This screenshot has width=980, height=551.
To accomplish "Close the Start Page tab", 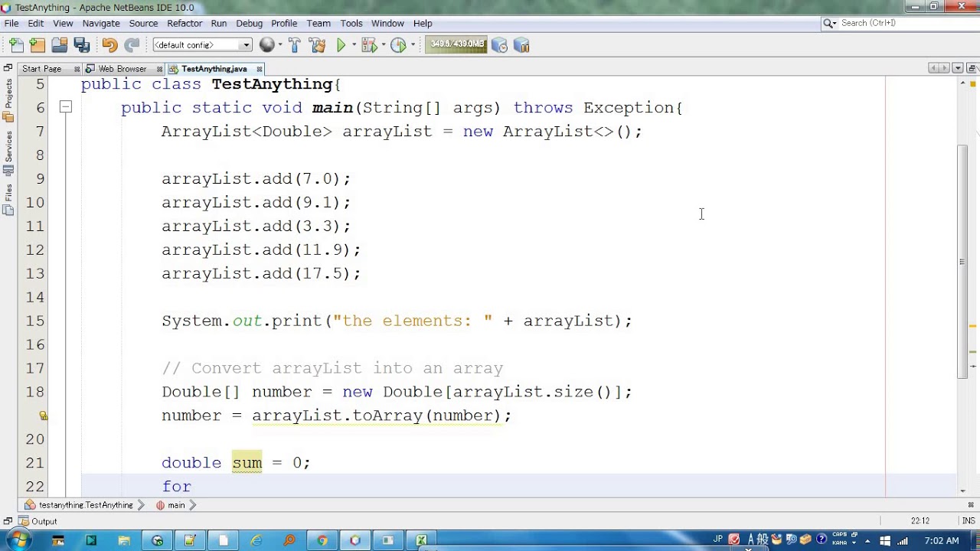I will pyautogui.click(x=77, y=69).
